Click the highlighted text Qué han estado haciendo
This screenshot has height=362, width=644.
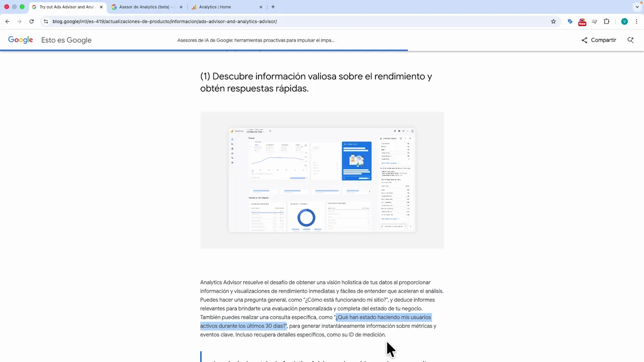coord(315,322)
